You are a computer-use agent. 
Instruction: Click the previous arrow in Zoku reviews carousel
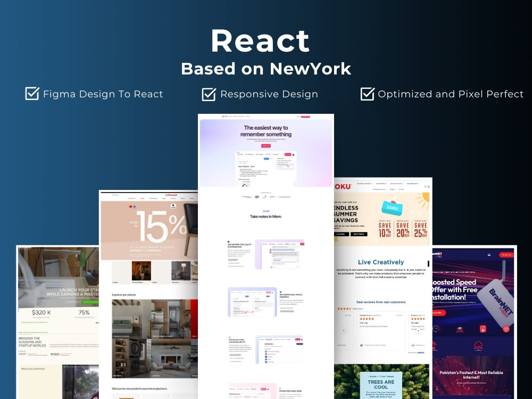coord(344,330)
